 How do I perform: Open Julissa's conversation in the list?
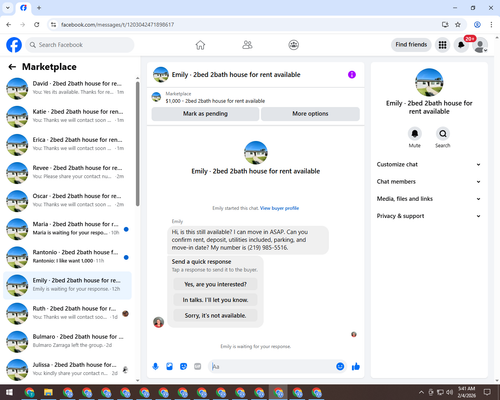coord(67,370)
